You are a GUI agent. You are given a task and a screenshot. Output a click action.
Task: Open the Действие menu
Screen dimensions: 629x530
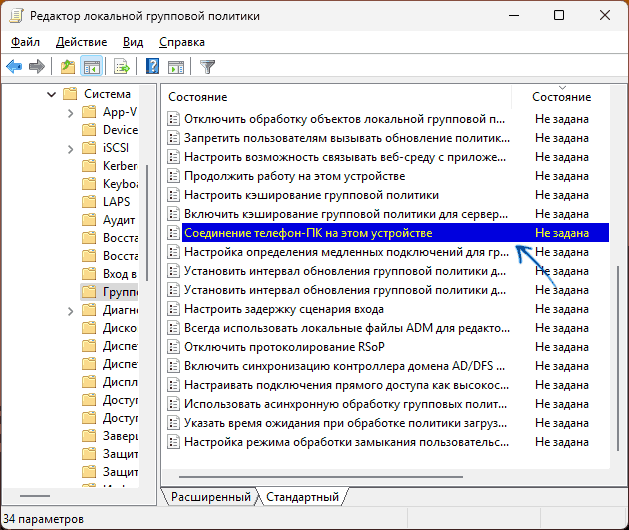point(81,42)
